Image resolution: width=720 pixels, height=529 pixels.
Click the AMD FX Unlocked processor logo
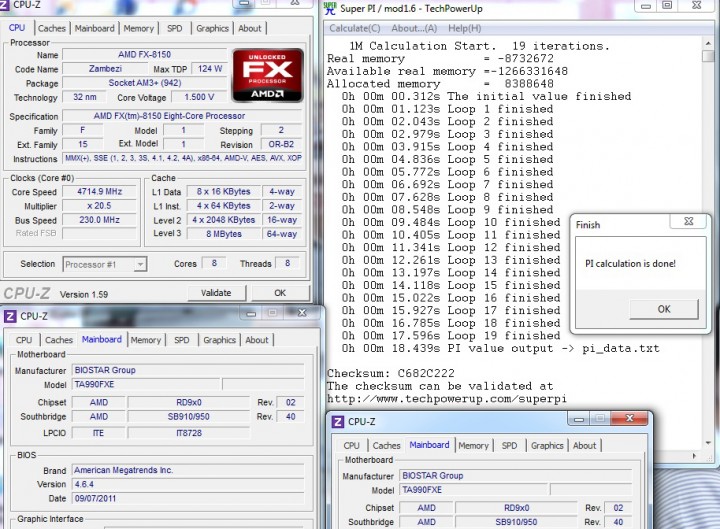click(268, 75)
